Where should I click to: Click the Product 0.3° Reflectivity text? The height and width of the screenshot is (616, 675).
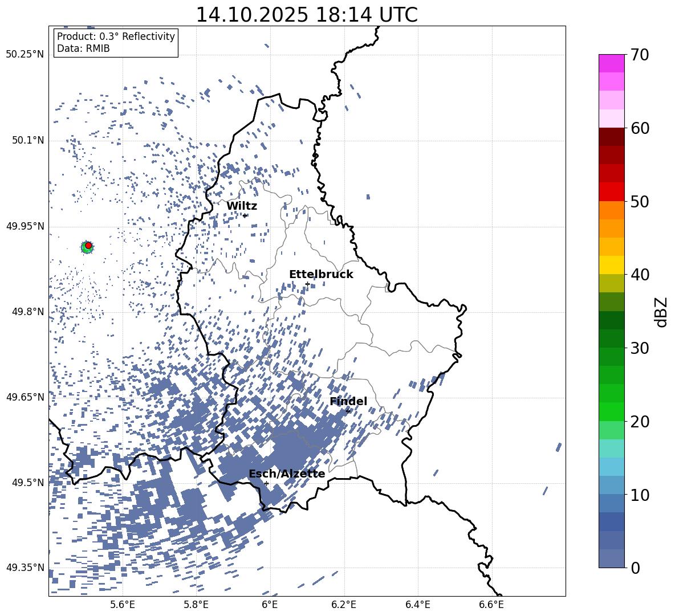point(116,36)
